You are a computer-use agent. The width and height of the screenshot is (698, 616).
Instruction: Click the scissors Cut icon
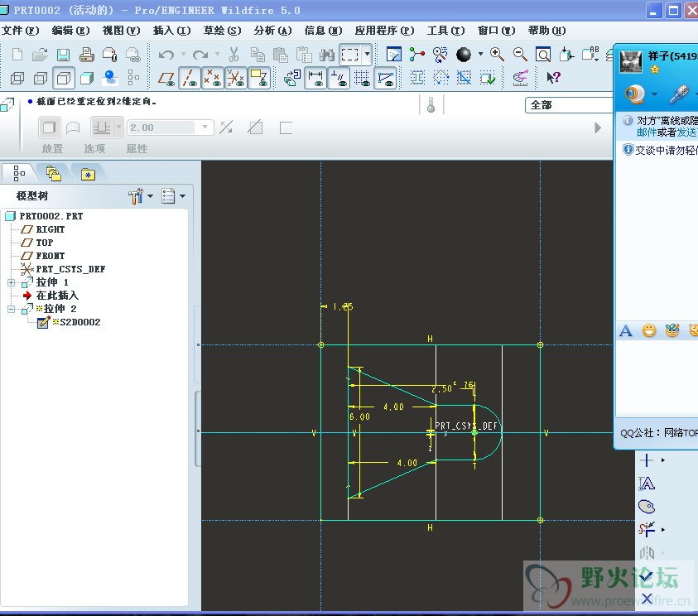coord(233,55)
